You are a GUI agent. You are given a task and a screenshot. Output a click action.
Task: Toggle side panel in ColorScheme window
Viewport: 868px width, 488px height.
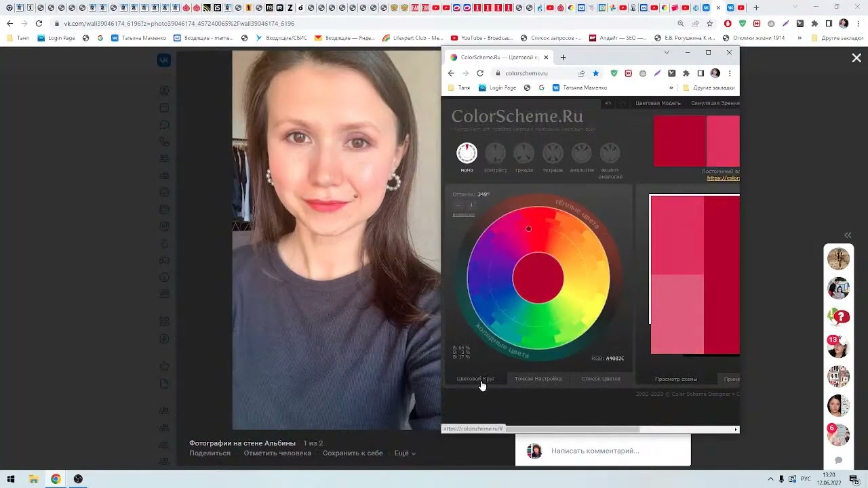pyautogui.click(x=701, y=73)
